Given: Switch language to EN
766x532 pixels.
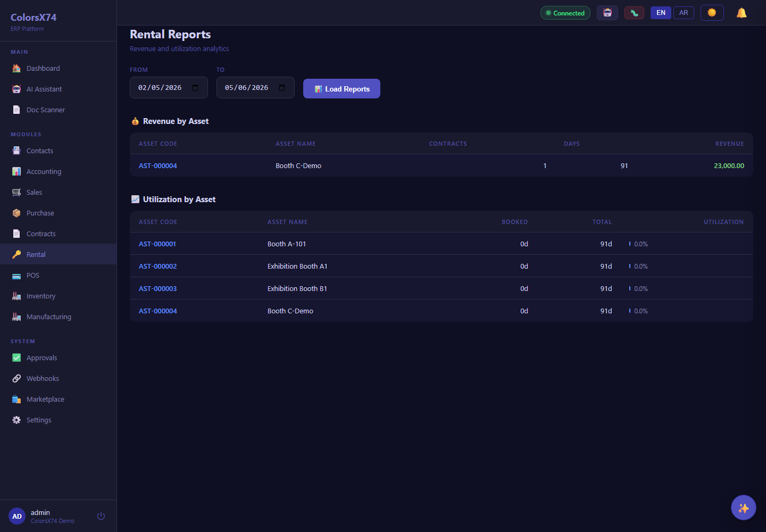Looking at the screenshot, I should pos(661,13).
